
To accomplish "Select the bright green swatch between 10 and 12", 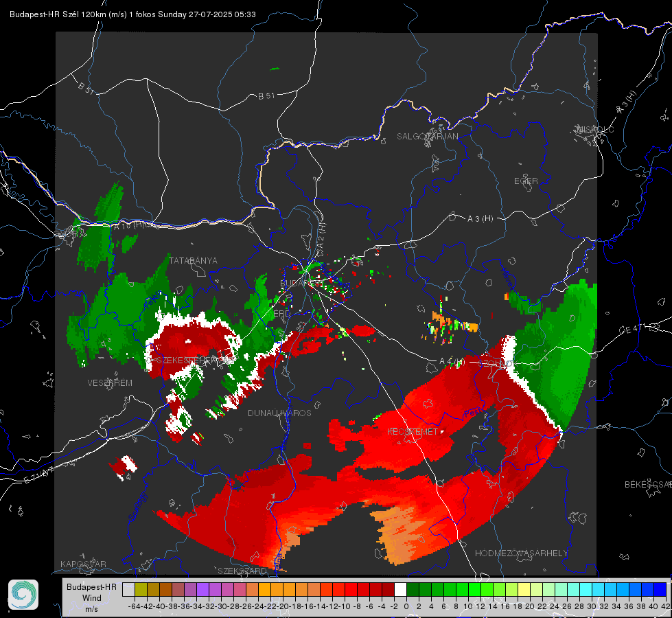I will 474,589.
